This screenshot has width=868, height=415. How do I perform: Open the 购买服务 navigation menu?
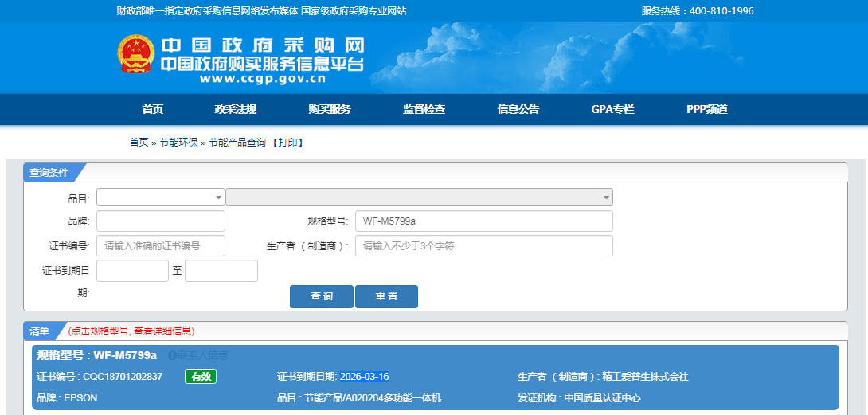[330, 109]
